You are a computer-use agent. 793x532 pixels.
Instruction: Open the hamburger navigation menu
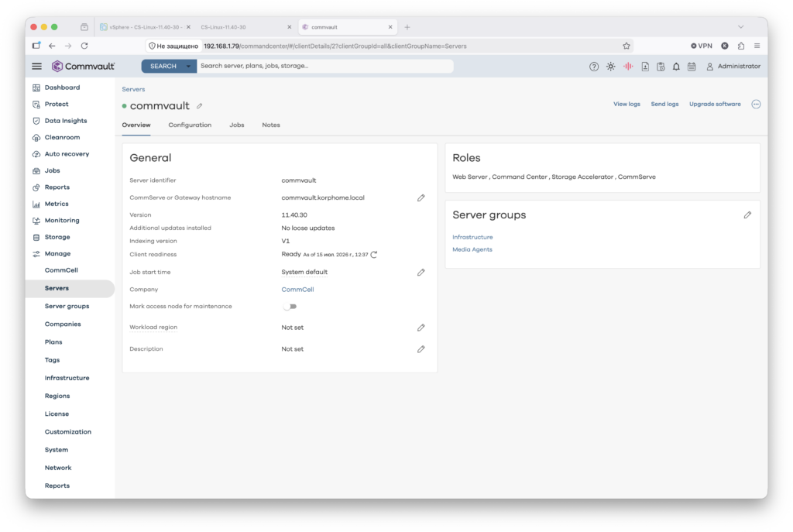tap(37, 67)
